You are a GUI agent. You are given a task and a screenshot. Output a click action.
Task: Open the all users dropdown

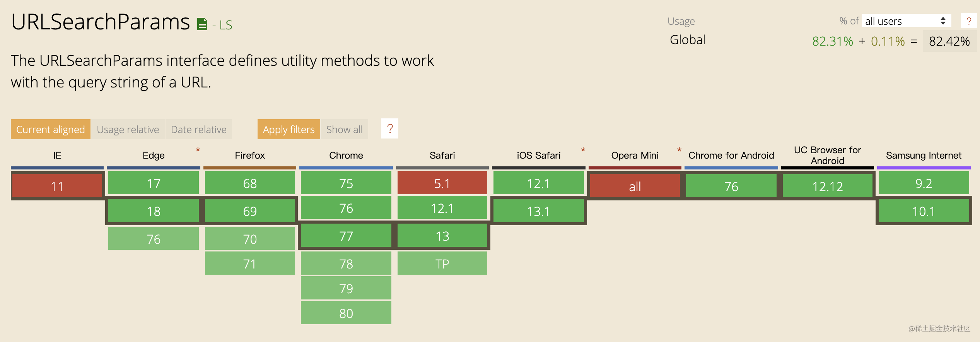point(906,21)
